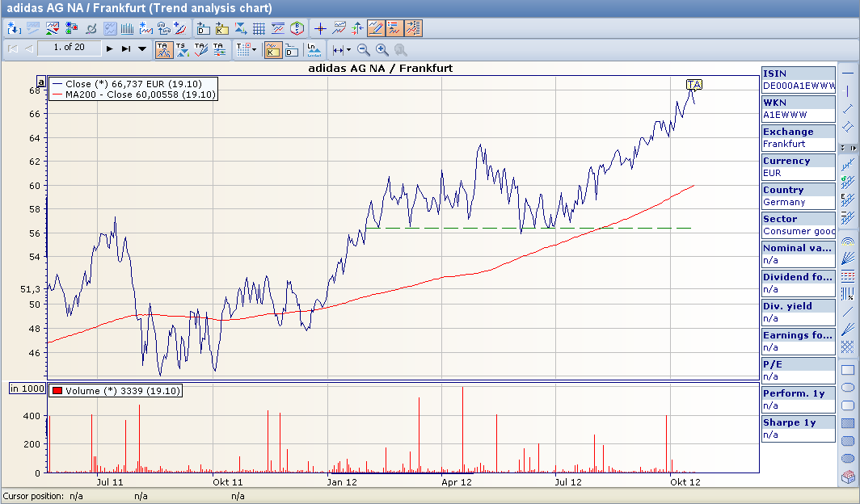The width and height of the screenshot is (860, 504).
Task: Pick the empty rectangle shape tool
Action: pos(848,370)
